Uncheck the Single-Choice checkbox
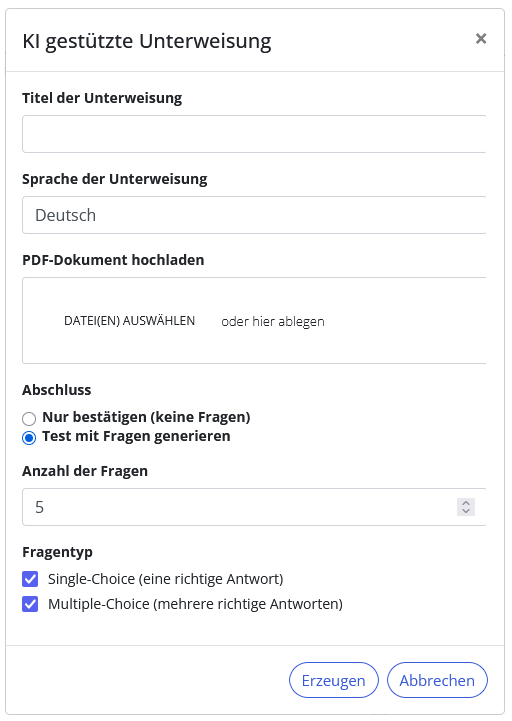 point(30,579)
